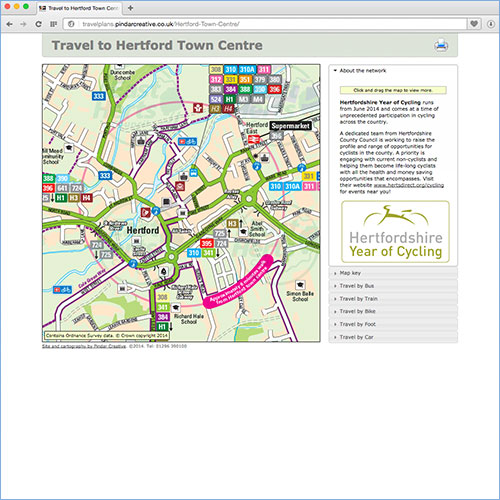The height and width of the screenshot is (500, 500).
Task: Print the Hertford travel map page
Action: pyautogui.click(x=441, y=45)
